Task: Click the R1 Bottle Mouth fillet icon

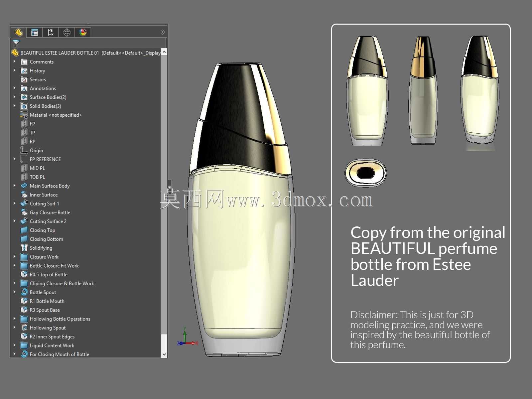Action: pos(24,301)
